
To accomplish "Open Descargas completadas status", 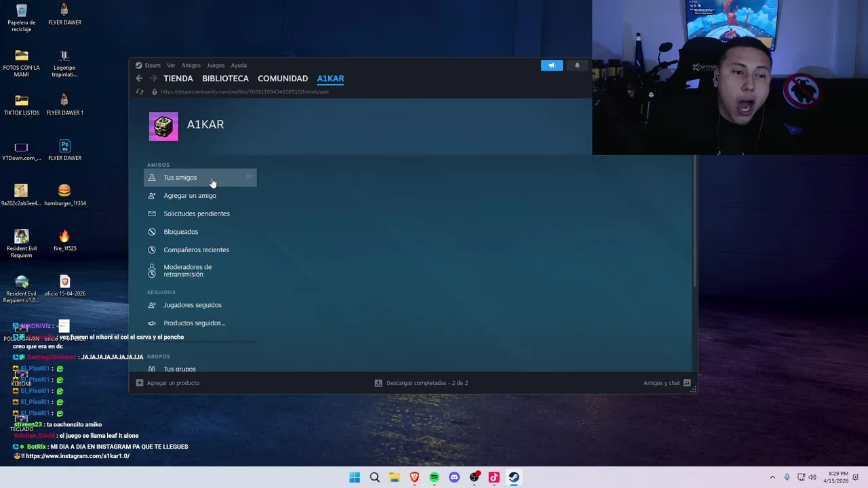I will 421,383.
